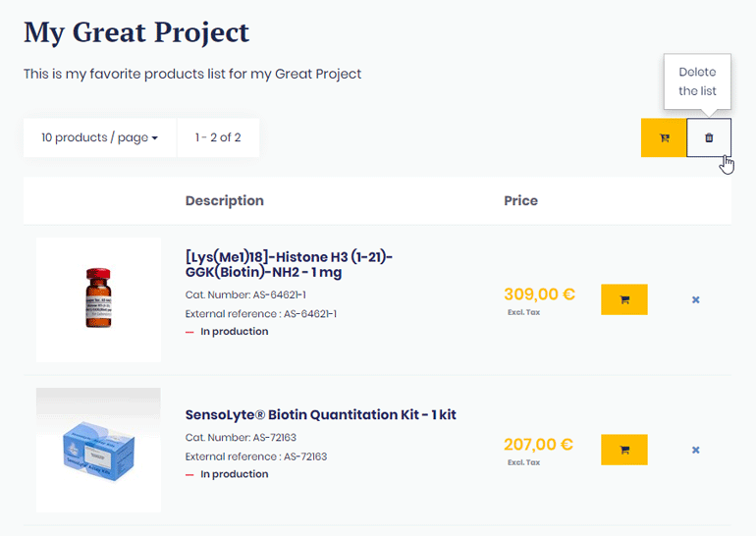The width and height of the screenshot is (756, 536).
Task: Click the SensoLyte Cat. Number AS-72163
Action: point(241,438)
